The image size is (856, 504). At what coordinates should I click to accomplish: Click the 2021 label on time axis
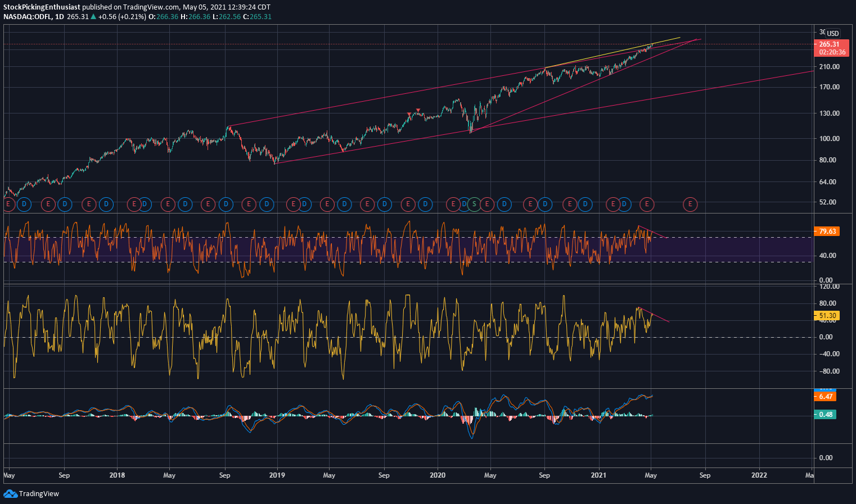(x=599, y=475)
